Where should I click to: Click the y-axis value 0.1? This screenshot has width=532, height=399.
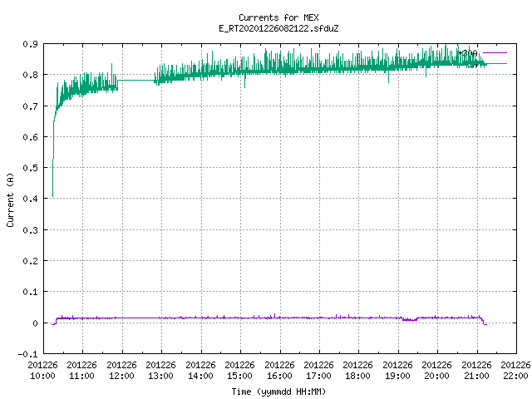pyautogui.click(x=30, y=292)
